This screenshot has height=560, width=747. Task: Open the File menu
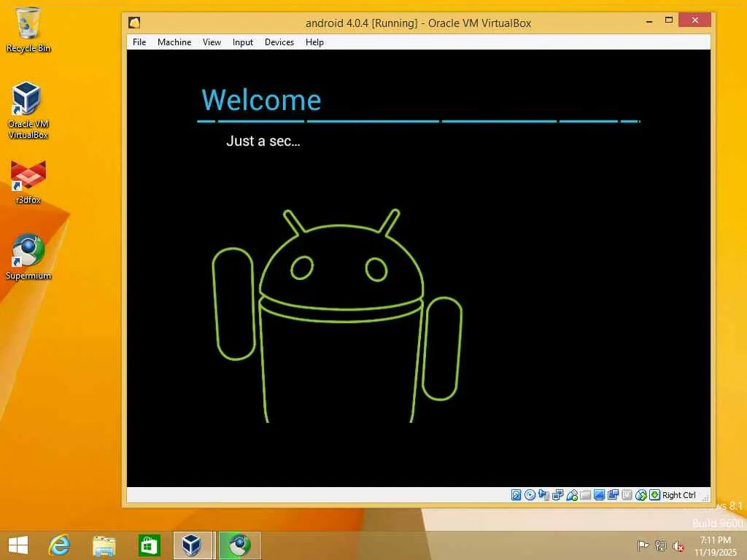click(139, 42)
